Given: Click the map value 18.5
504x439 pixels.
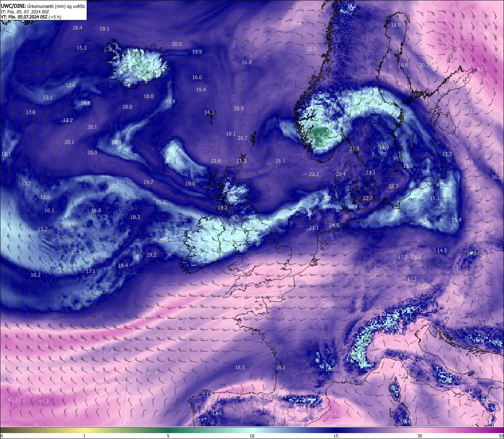Looking at the screenshot, I should 240,367.
